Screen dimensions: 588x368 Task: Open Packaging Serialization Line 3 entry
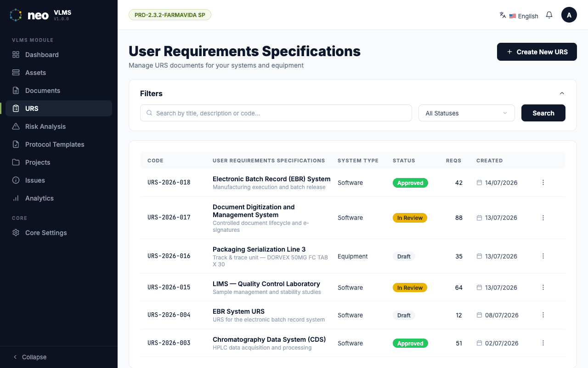point(259,249)
